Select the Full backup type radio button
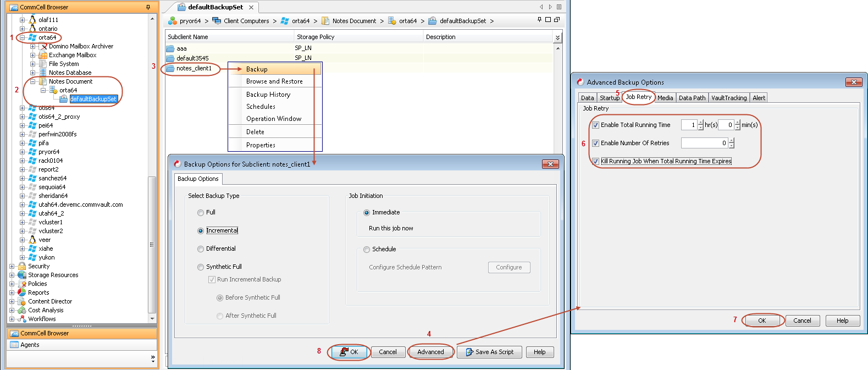 click(201, 213)
